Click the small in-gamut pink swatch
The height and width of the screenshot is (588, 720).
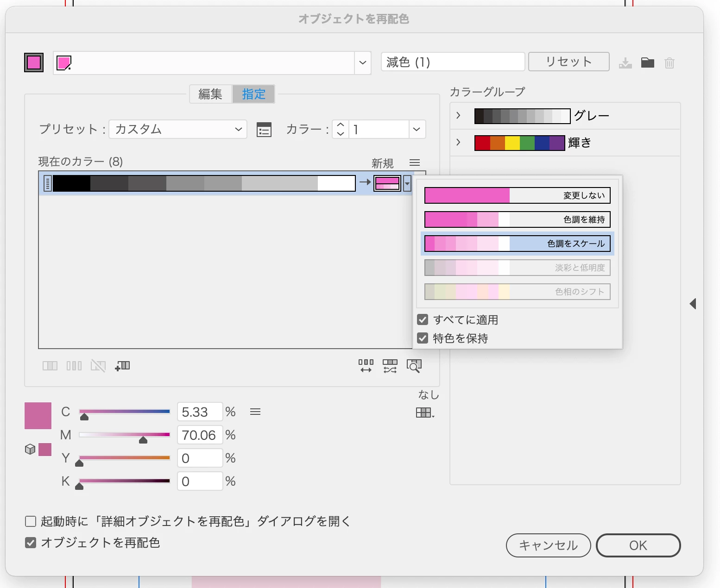point(45,450)
